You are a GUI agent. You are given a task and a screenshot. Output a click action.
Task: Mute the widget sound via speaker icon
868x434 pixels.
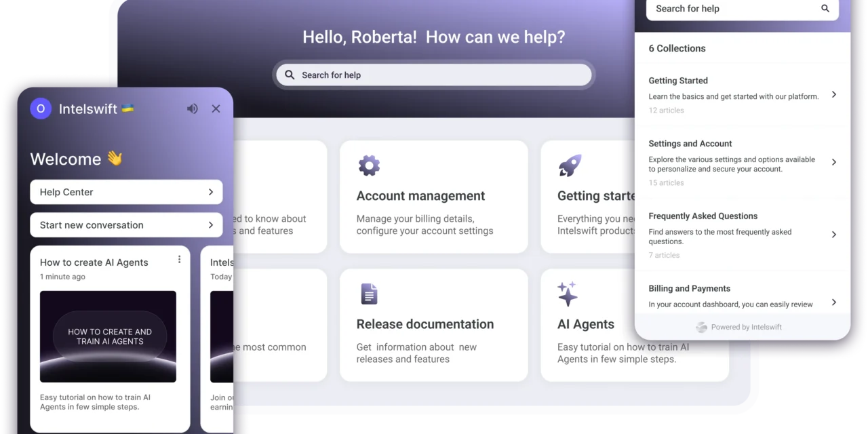click(x=193, y=108)
